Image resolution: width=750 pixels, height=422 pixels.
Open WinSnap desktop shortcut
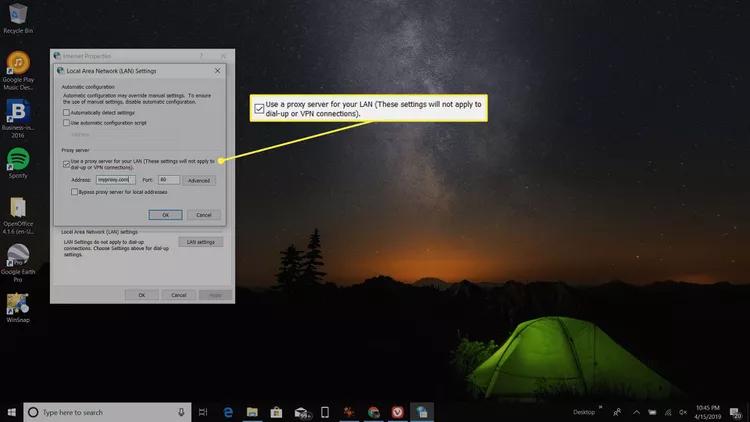tap(18, 307)
